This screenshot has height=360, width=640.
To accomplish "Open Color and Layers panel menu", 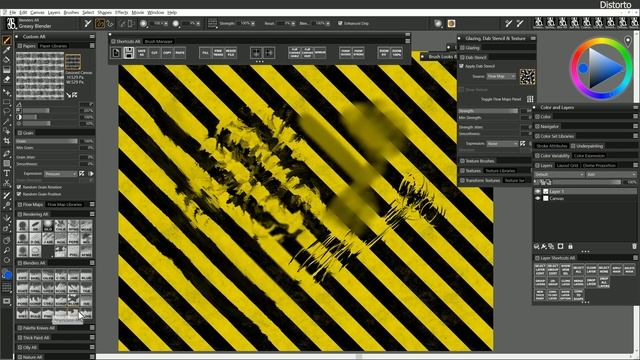I will pyautogui.click(x=635, y=107).
